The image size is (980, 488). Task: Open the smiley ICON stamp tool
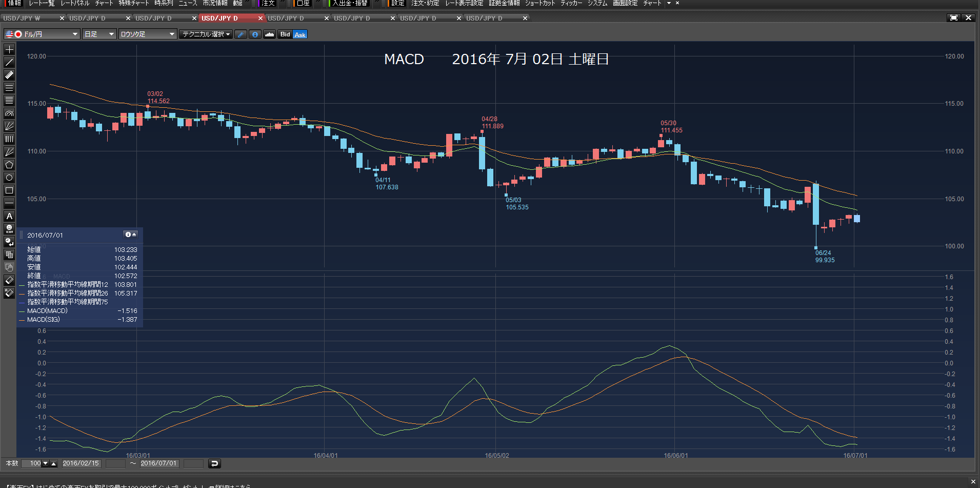pyautogui.click(x=9, y=229)
